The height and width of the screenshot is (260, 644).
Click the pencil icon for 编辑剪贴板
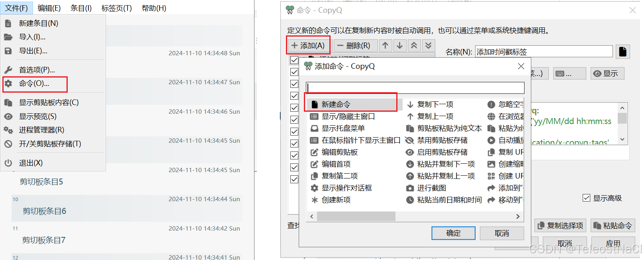click(x=314, y=152)
